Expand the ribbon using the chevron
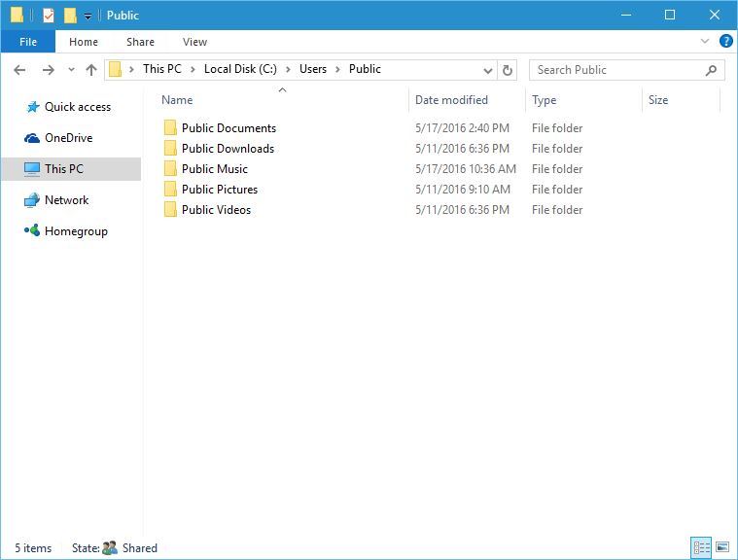This screenshot has height=560, width=738. 705,42
